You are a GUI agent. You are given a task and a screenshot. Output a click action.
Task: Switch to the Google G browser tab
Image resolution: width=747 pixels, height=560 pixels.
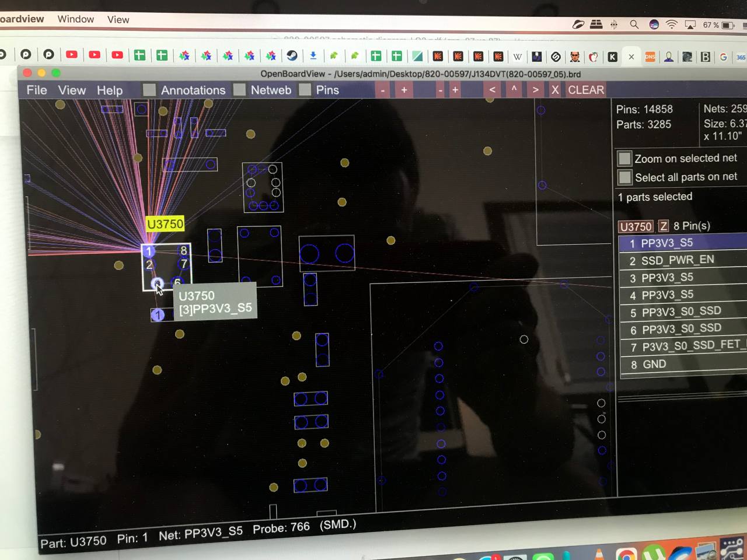pyautogui.click(x=724, y=57)
